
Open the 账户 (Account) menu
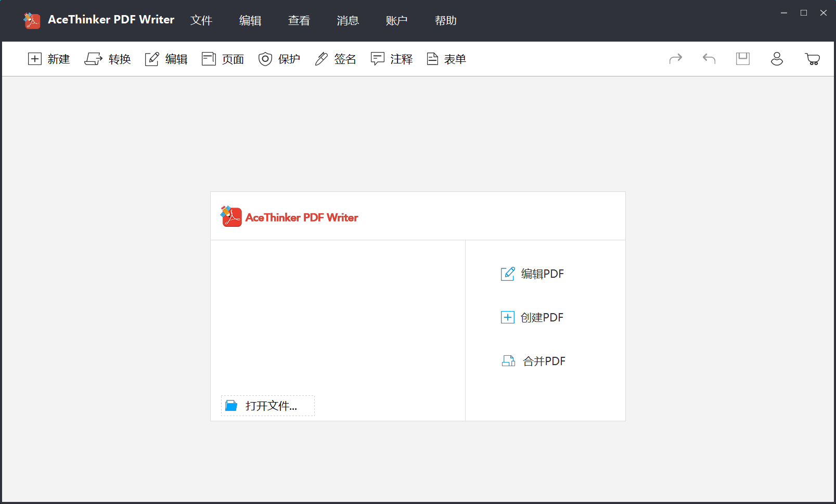coord(397,20)
